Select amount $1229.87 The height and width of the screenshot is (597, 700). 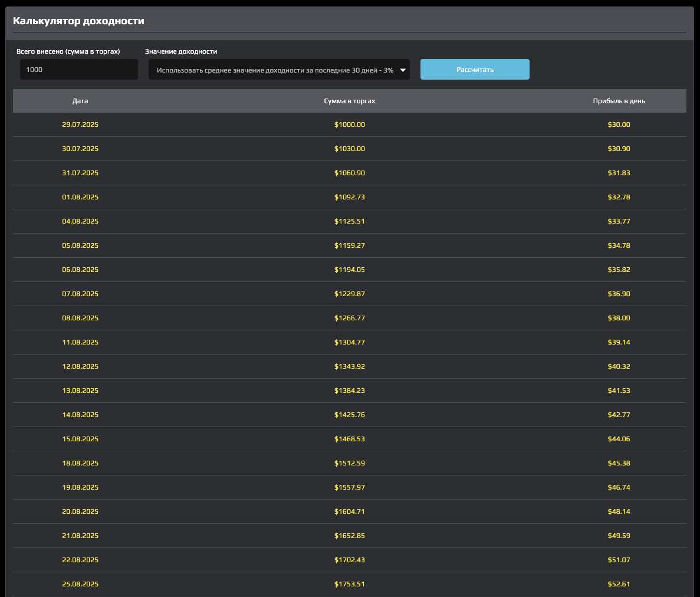350,294
